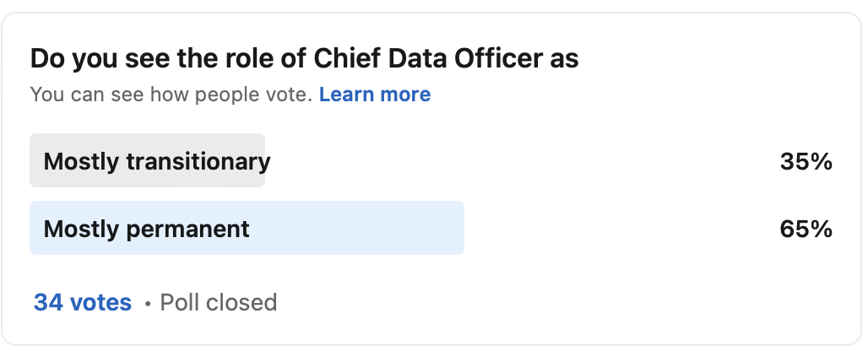Click the 65% result value
The width and height of the screenshot is (868, 351).
click(806, 229)
